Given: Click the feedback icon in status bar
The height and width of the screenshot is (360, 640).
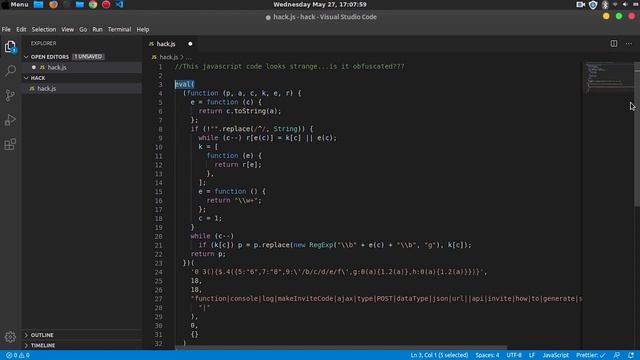Looking at the screenshot, I should (x=616, y=355).
